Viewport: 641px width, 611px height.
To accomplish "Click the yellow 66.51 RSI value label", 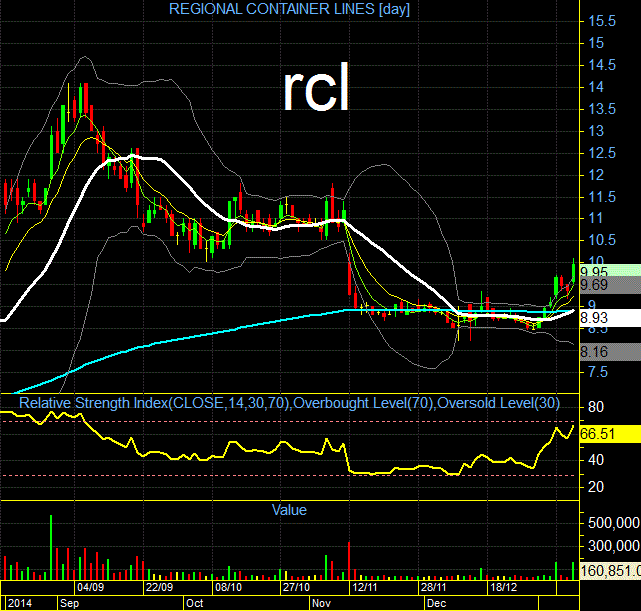I will click(x=610, y=433).
